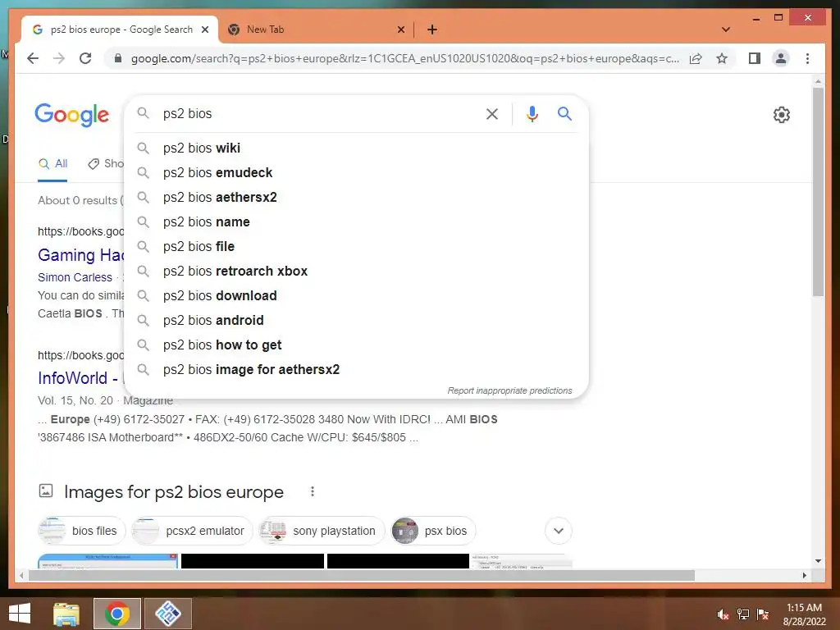View site info via the lock icon
This screenshot has height=630, width=840.
(118, 58)
